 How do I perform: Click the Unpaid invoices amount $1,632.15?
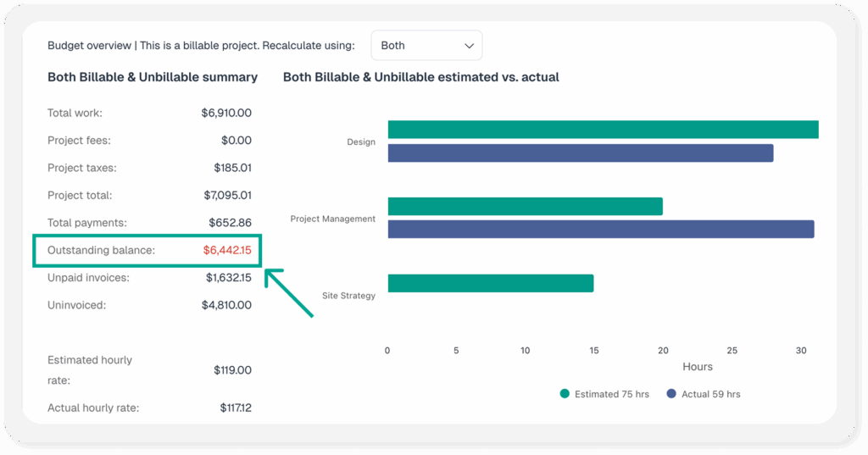pyautogui.click(x=228, y=278)
